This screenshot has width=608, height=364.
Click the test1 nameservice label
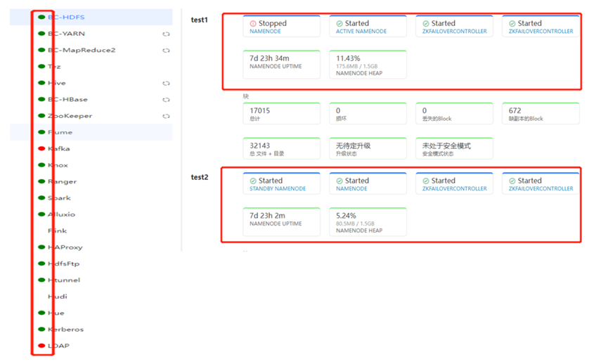tap(200, 20)
